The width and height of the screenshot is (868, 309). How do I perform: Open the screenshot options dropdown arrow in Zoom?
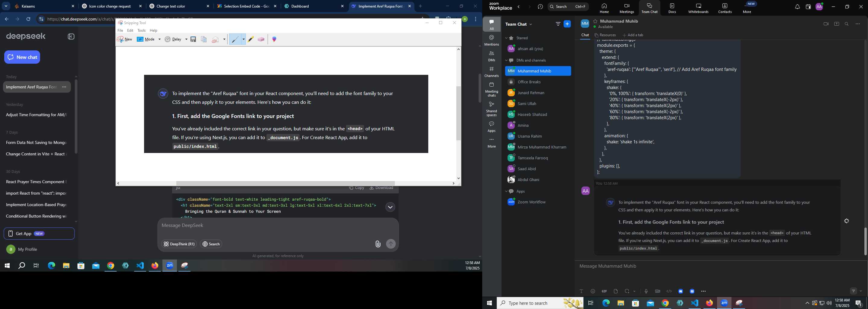[x=635, y=291]
